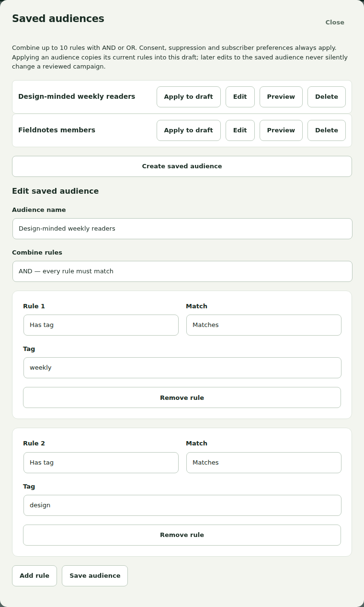Focus the Audience name field
Viewport: 364px width, 607px height.
pos(182,229)
